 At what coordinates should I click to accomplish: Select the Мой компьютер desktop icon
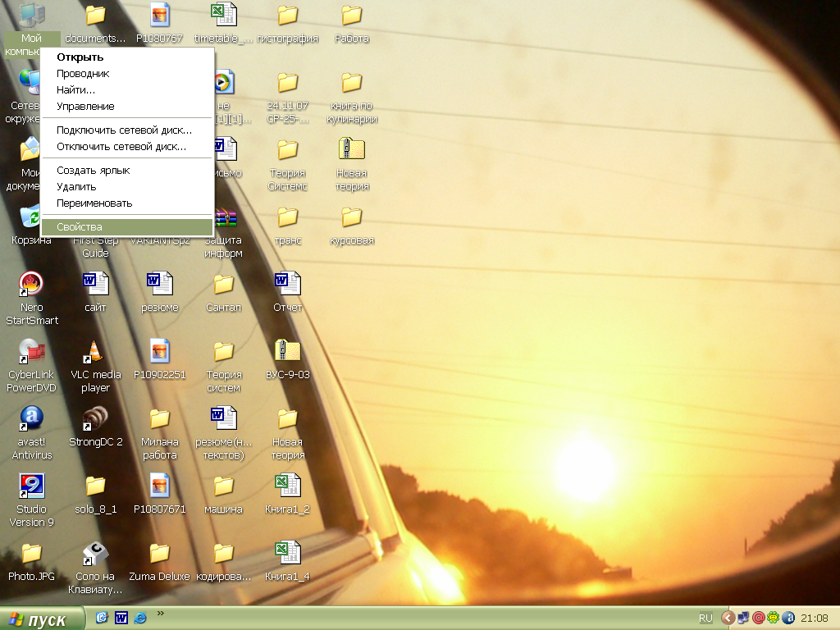coord(31,15)
